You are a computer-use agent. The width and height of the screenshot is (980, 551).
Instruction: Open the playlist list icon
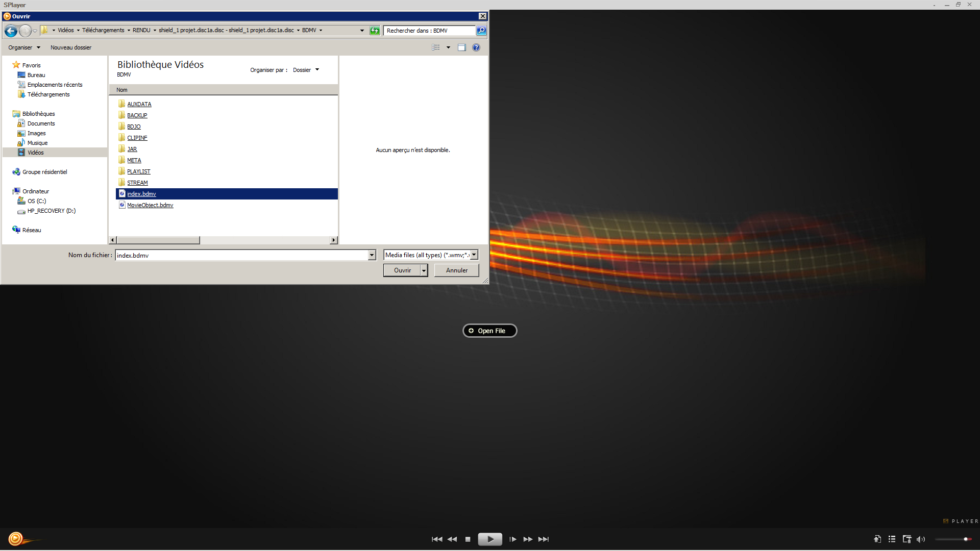click(892, 539)
